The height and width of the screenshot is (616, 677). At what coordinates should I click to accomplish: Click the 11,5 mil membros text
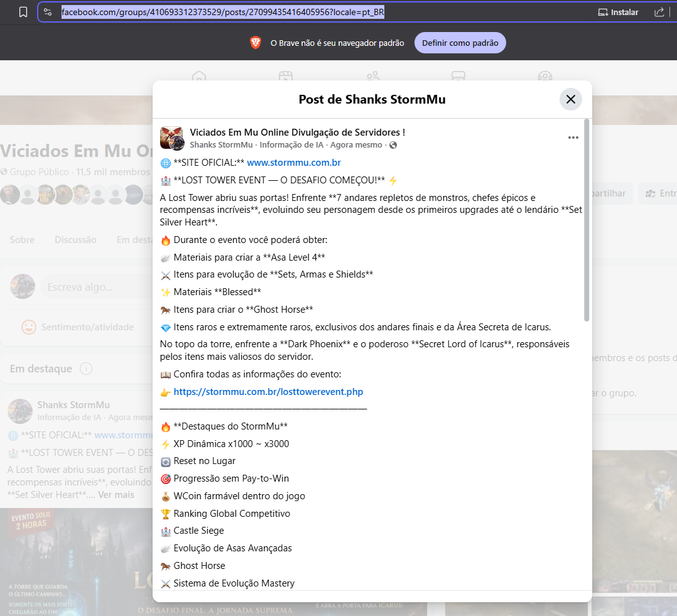[x=113, y=172]
